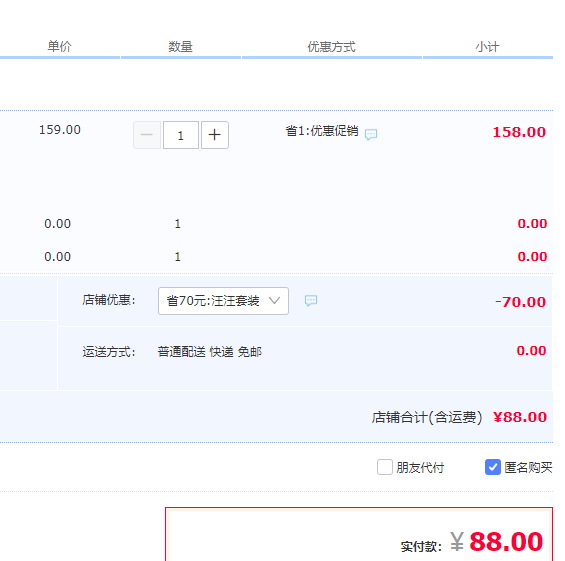Viewport: 565px width, 561px height.
Task: Click the 单价 column header
Action: [59, 46]
